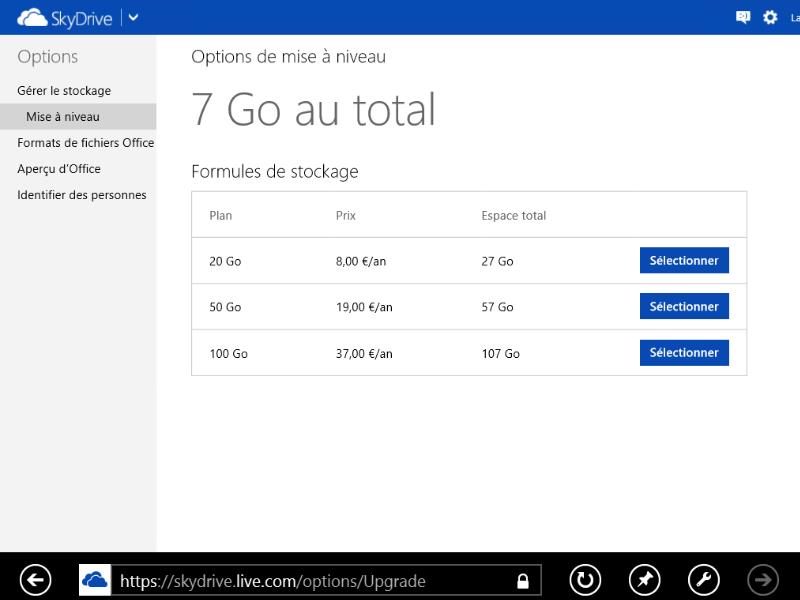
Task: Open the messaging chat icon
Action: (x=742, y=17)
